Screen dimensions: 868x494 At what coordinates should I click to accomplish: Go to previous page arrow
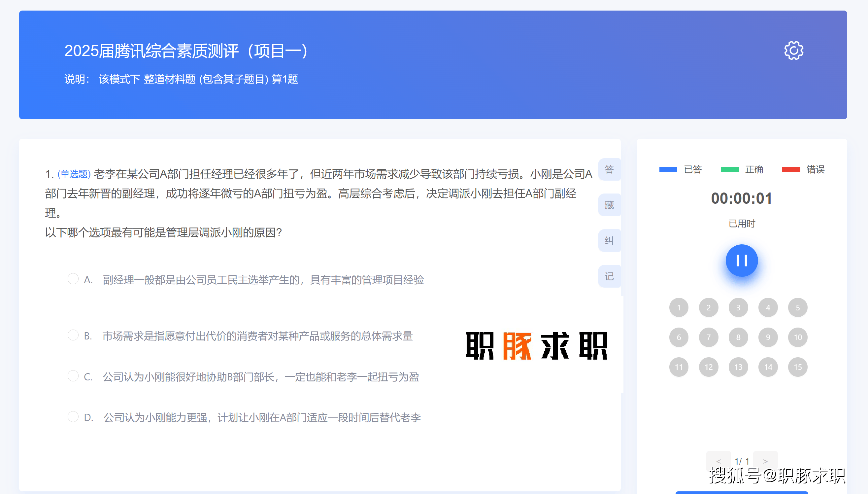click(718, 461)
